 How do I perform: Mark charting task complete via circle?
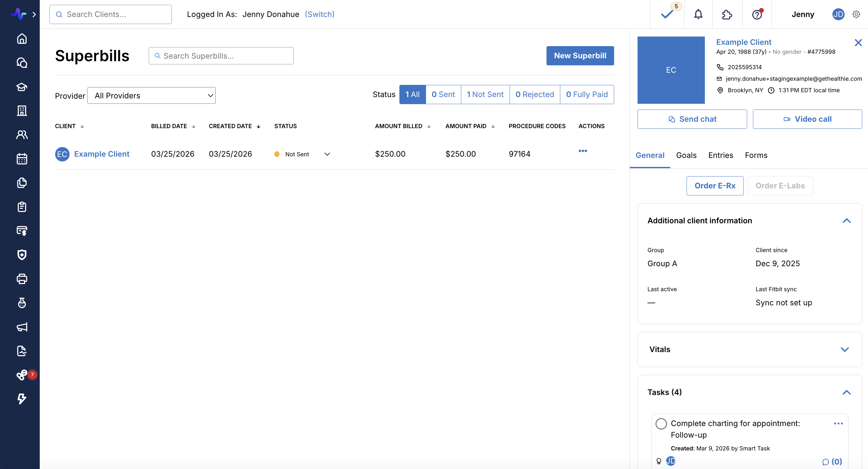point(661,424)
